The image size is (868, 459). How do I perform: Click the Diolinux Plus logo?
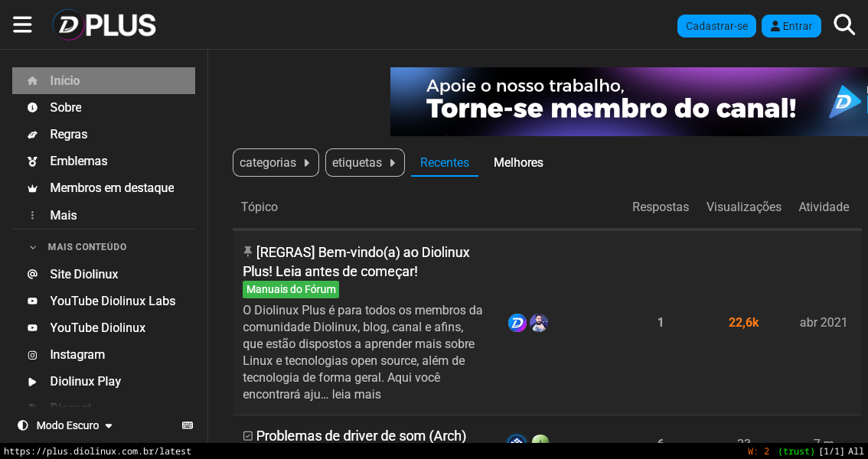[x=104, y=24]
